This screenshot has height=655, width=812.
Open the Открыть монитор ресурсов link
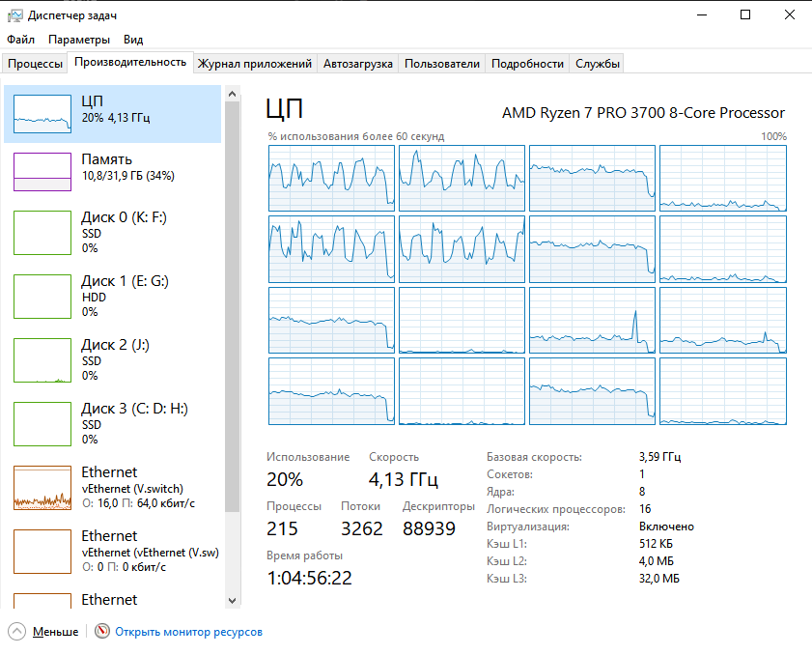pos(188,632)
